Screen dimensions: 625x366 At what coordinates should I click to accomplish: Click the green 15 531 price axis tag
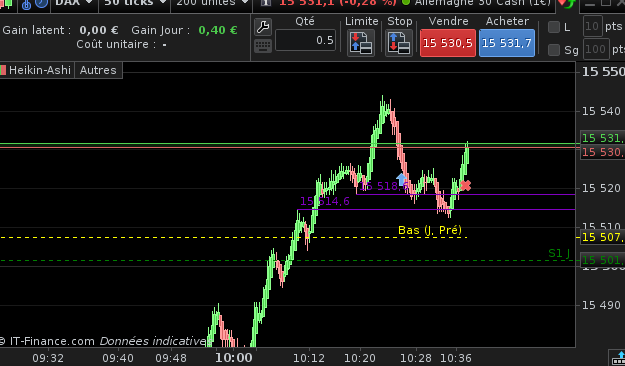pyautogui.click(x=603, y=138)
